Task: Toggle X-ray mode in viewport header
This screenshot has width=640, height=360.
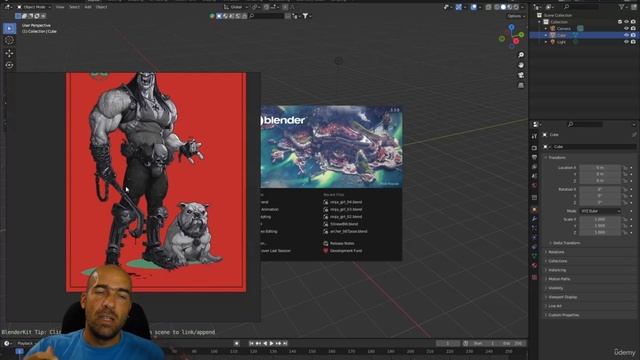Action: coord(489,7)
